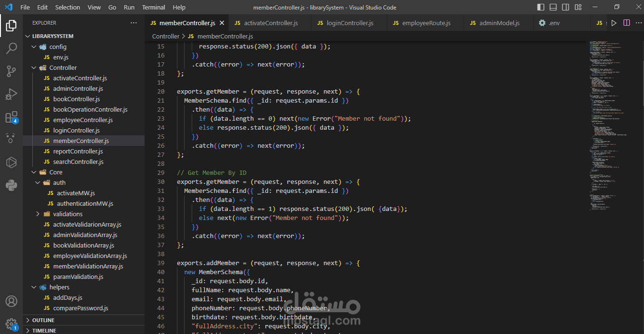This screenshot has height=334, width=644.
Task: Open the Python view in the activity bar
Action: pyautogui.click(x=11, y=185)
